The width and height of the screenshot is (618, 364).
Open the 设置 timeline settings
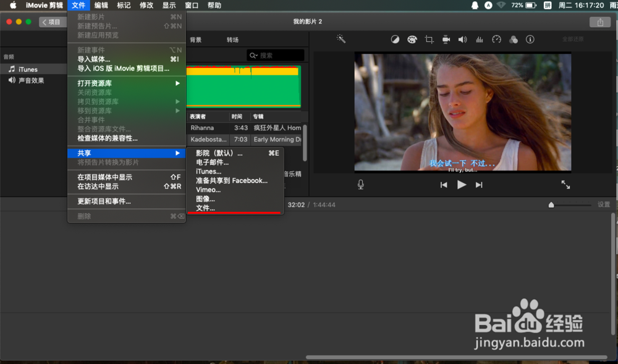603,205
